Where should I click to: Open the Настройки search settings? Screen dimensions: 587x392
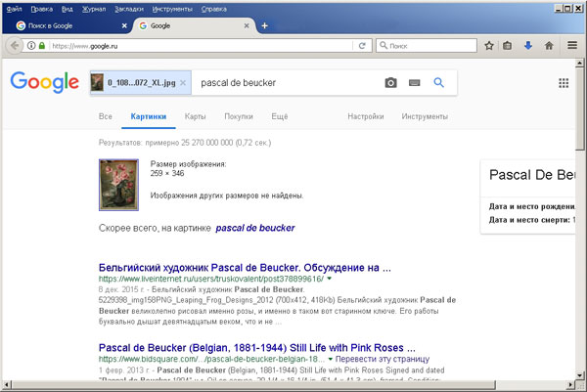pyautogui.click(x=365, y=116)
